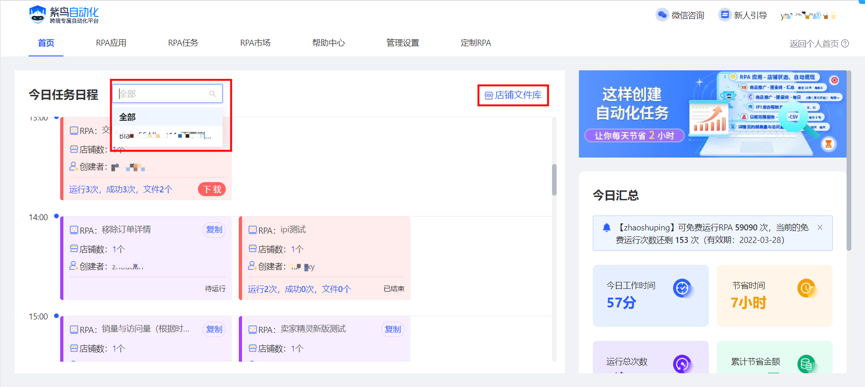Screen dimensions: 865x387
Task: Click search magnifier in 全部 filter box
Action: (212, 94)
